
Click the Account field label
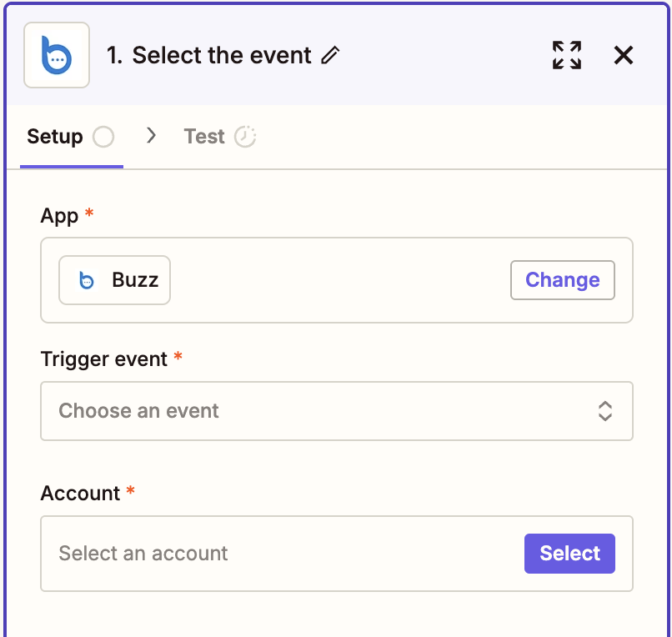(80, 494)
